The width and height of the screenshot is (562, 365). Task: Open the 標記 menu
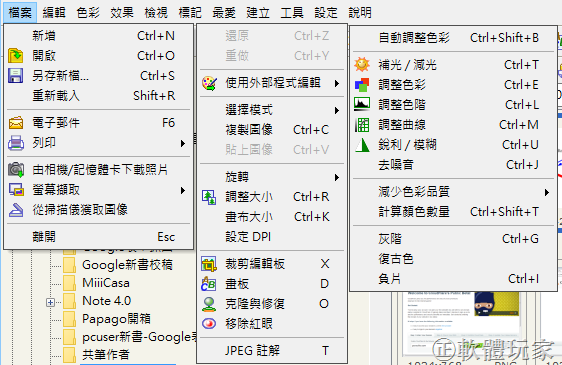[190, 13]
